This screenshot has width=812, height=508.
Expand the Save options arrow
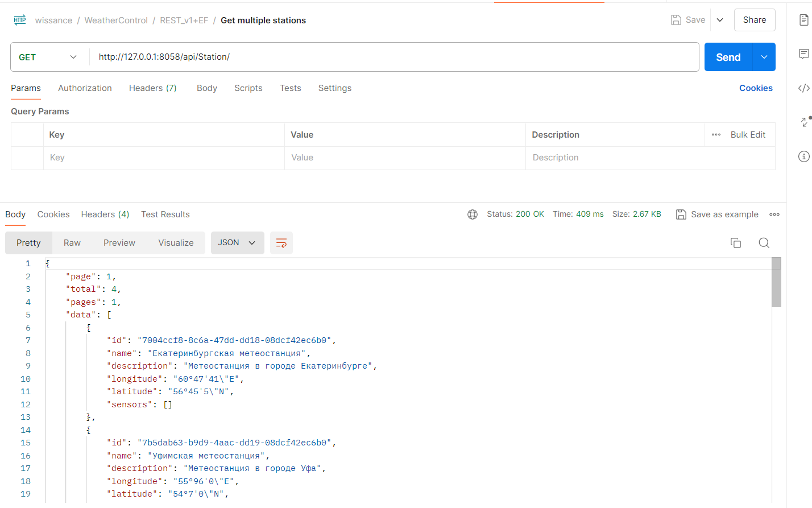[720, 20]
